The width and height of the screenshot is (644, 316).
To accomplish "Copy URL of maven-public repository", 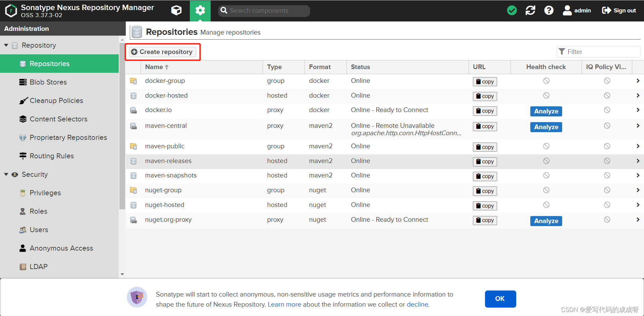I will coord(485,147).
